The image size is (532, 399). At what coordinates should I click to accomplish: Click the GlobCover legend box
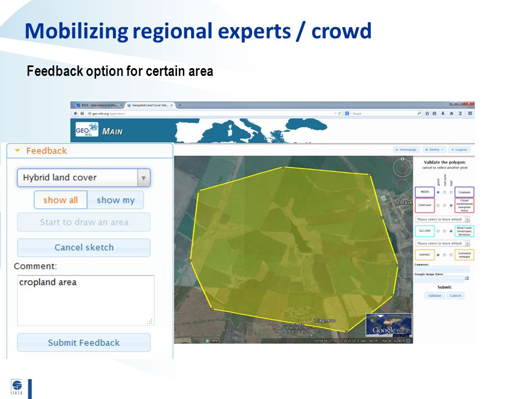(425, 205)
